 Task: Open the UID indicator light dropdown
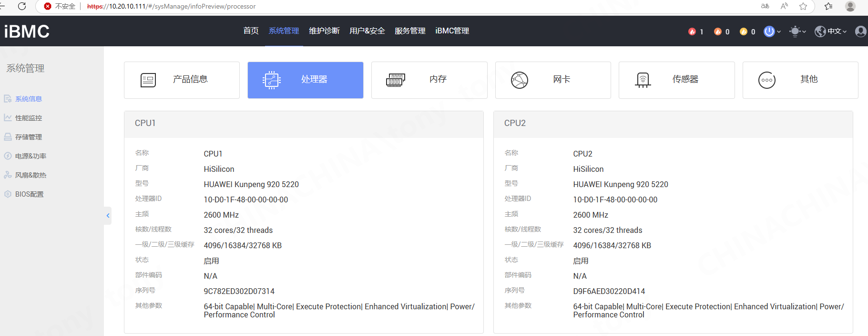[x=797, y=31]
